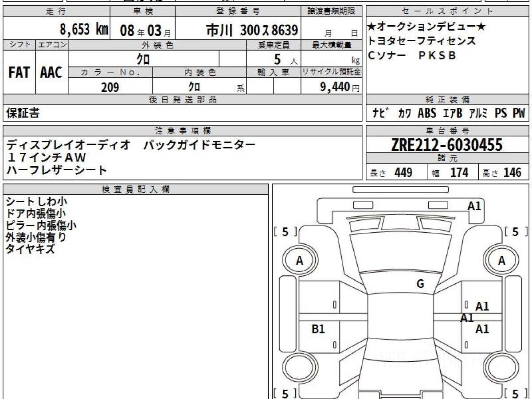Click the 譲渡書類期限 header

pos(332,11)
